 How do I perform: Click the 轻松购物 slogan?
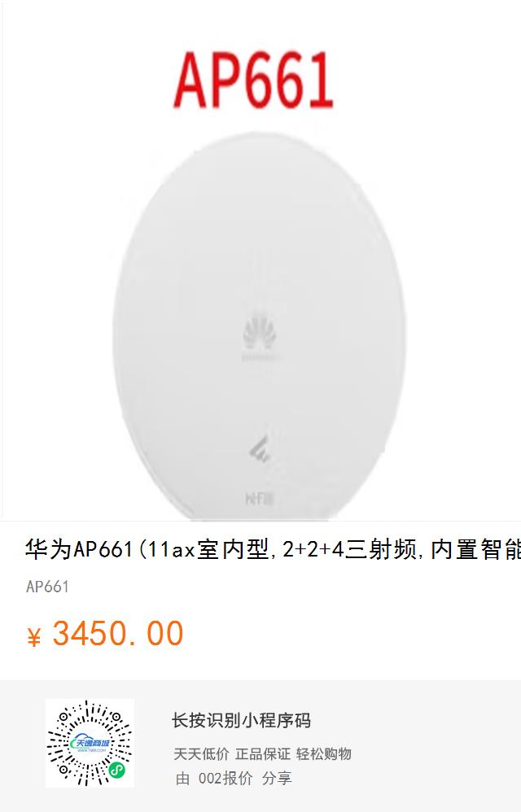[x=324, y=754]
